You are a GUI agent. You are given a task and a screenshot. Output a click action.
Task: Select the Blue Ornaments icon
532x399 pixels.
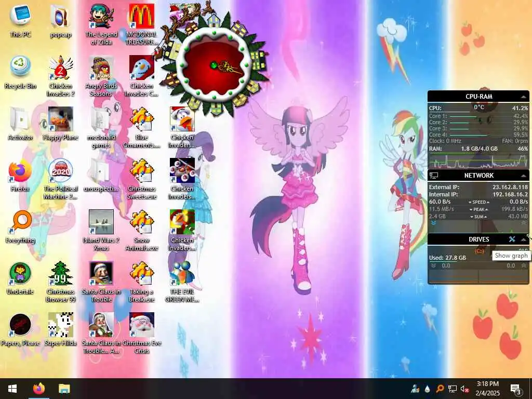click(141, 128)
